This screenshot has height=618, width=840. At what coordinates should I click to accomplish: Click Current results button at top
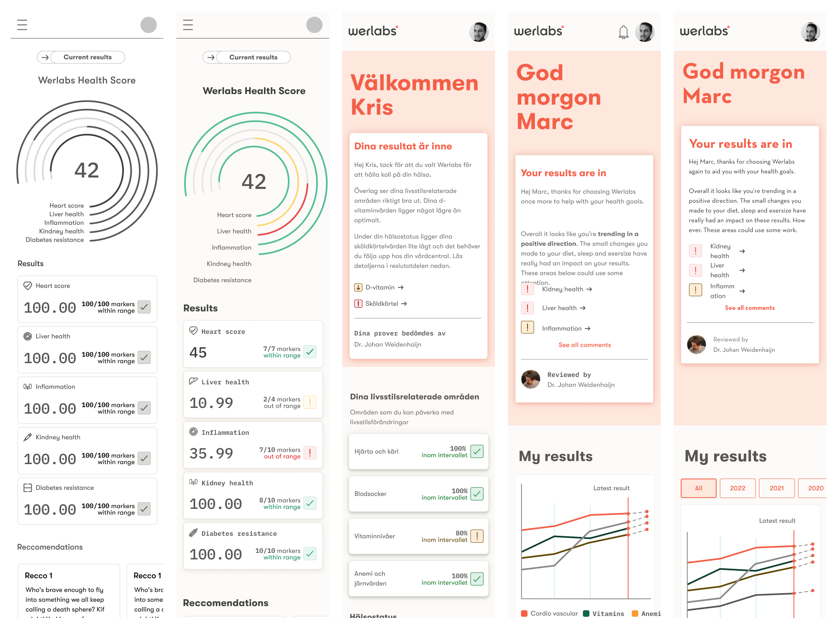[x=88, y=57]
